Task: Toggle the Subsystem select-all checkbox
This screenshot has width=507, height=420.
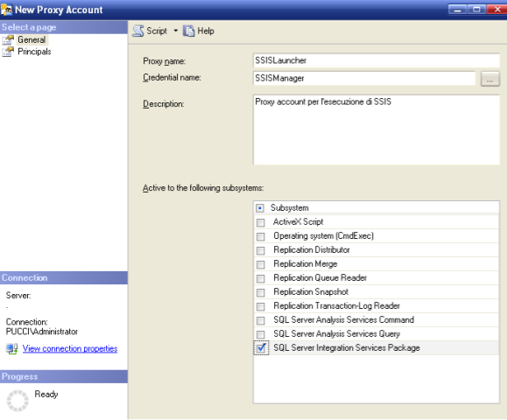Action: [x=260, y=208]
